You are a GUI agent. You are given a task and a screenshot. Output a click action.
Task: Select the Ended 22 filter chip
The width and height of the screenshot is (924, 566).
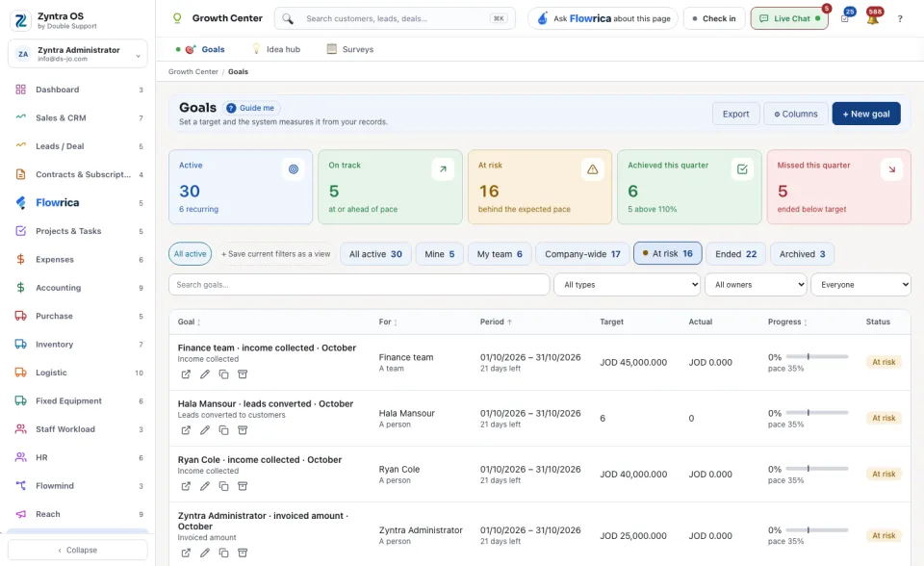(735, 254)
